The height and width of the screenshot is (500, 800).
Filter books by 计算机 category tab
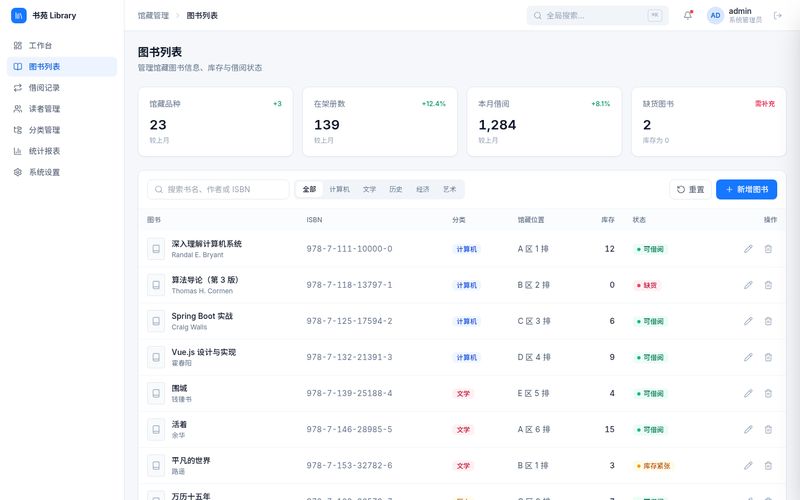point(339,189)
